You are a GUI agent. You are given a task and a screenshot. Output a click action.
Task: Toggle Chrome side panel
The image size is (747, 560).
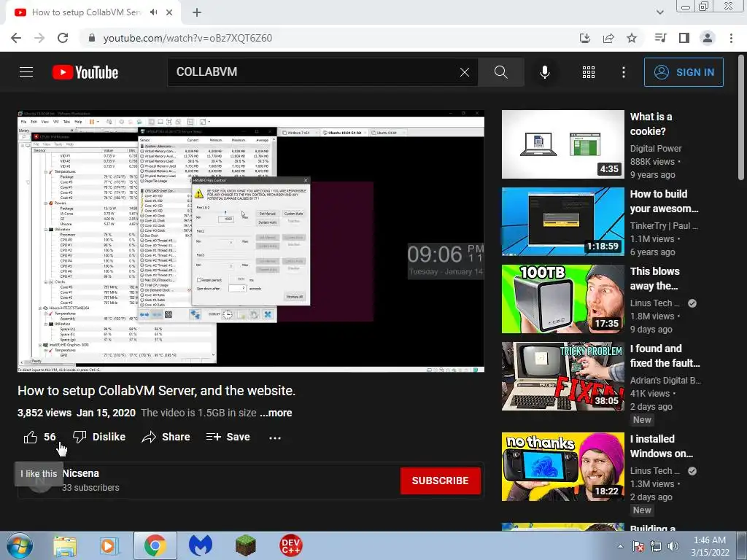point(684,38)
